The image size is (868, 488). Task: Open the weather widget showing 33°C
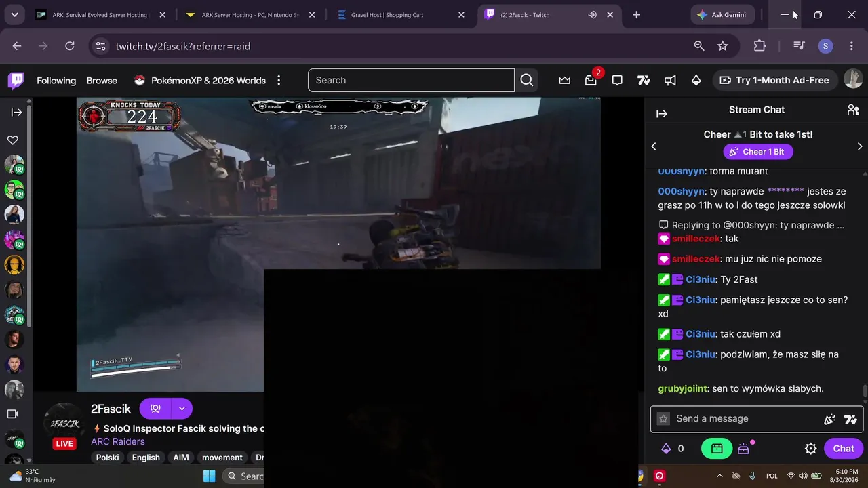point(33,476)
